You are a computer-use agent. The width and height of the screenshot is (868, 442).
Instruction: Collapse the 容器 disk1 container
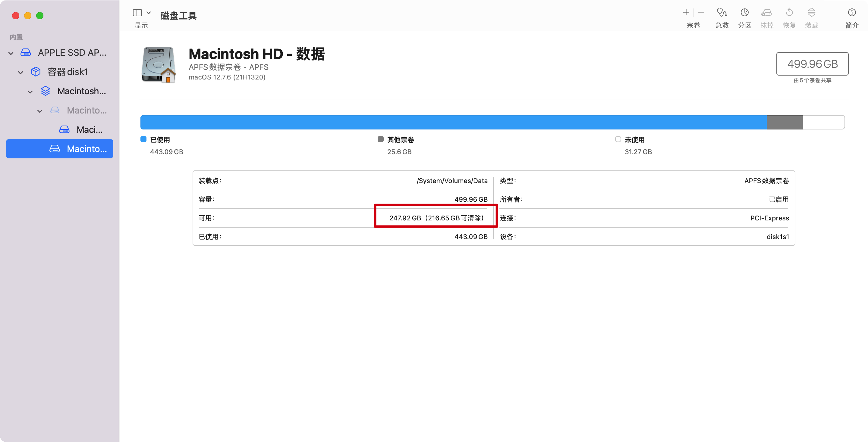coord(20,72)
